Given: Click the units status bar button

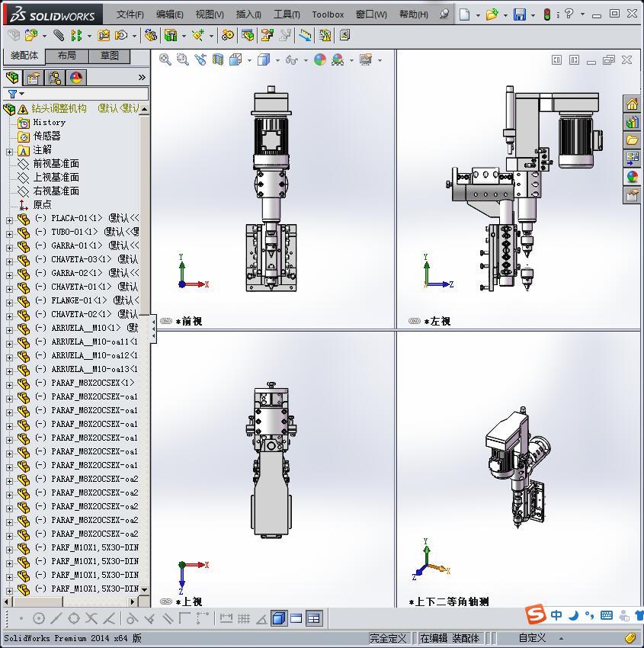Looking at the screenshot, I should click(532, 638).
